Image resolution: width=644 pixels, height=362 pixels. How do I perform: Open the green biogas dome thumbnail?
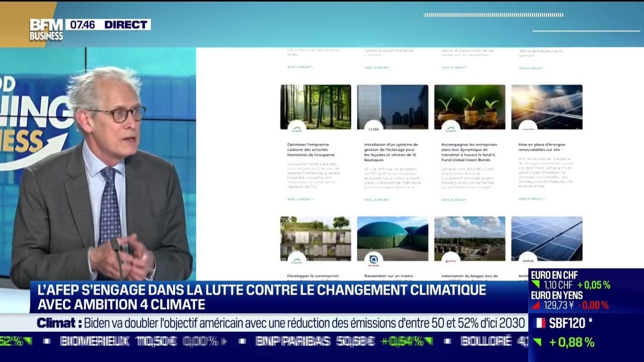click(x=393, y=239)
